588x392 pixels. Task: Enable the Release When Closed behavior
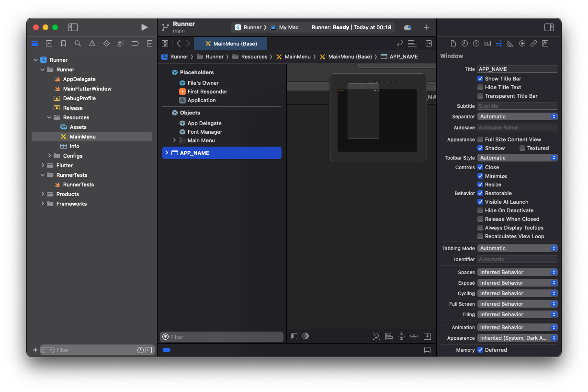[x=480, y=219]
